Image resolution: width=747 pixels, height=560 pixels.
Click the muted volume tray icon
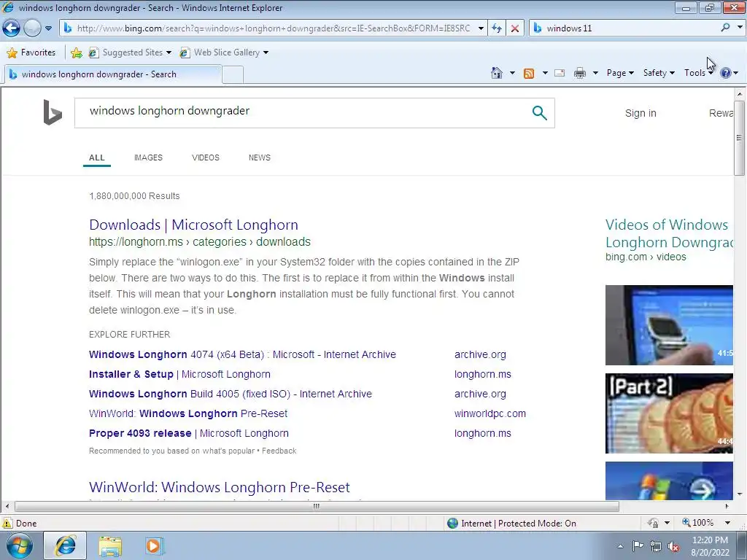tap(673, 546)
